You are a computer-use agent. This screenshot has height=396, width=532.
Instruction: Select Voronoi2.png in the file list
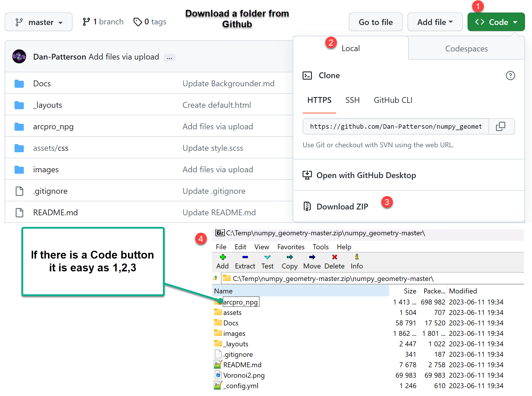pyautogui.click(x=244, y=375)
